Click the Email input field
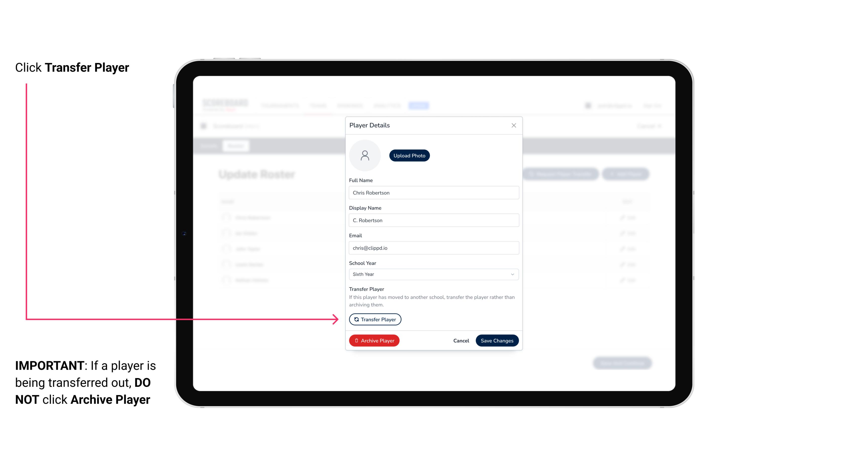This screenshot has height=467, width=868. pyautogui.click(x=433, y=247)
